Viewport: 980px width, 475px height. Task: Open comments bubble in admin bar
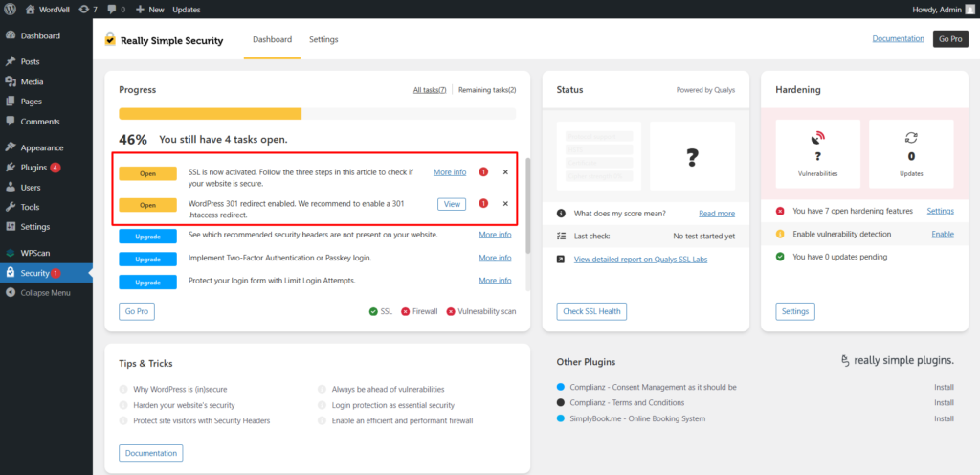point(116,10)
